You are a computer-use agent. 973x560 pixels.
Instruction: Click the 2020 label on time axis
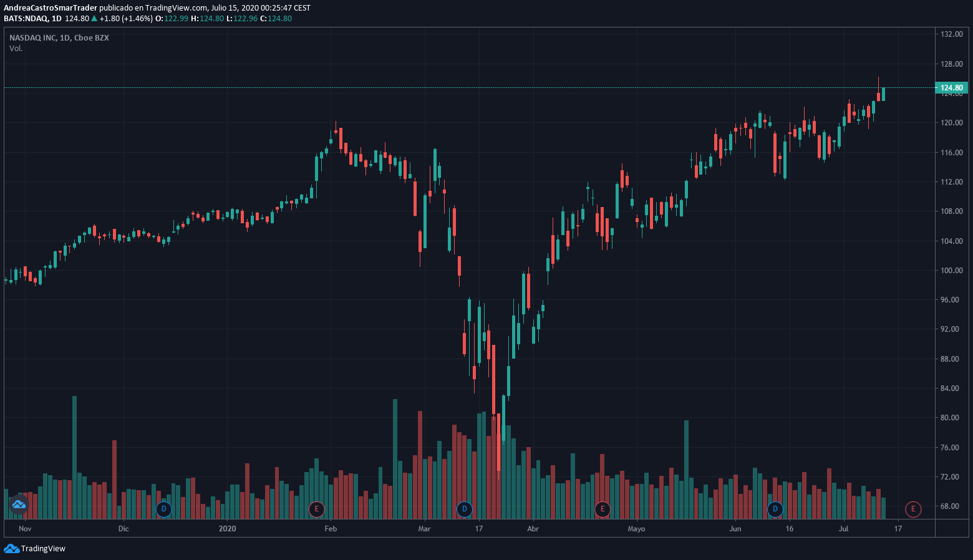[228, 529]
